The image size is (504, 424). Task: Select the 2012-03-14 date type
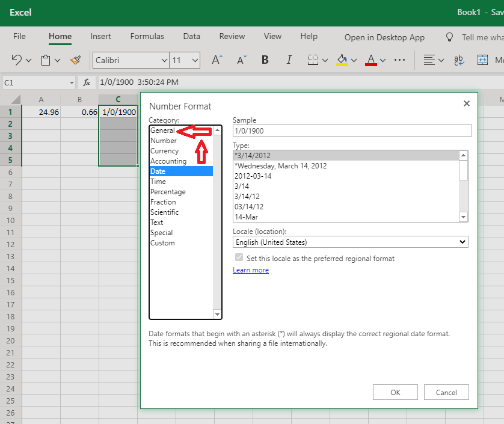tap(253, 176)
